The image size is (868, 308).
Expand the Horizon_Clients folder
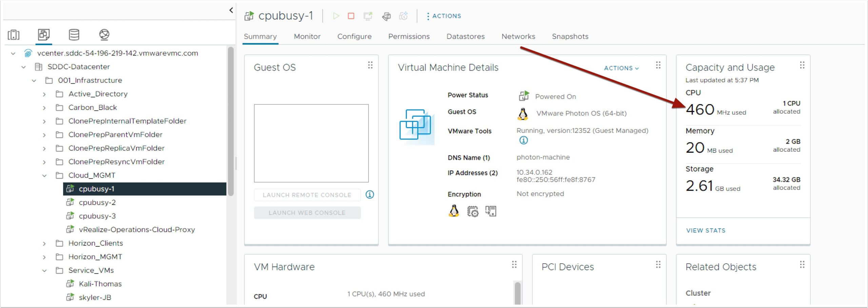tap(44, 243)
